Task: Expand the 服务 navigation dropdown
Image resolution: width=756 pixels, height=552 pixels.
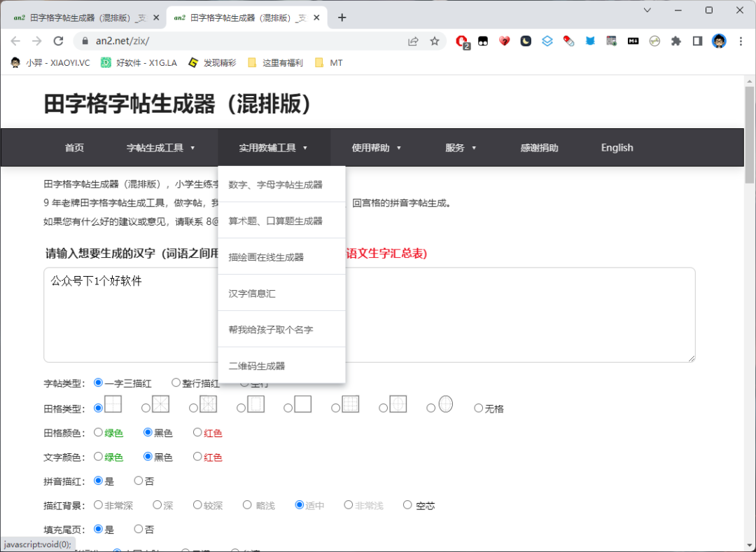Action: [461, 148]
